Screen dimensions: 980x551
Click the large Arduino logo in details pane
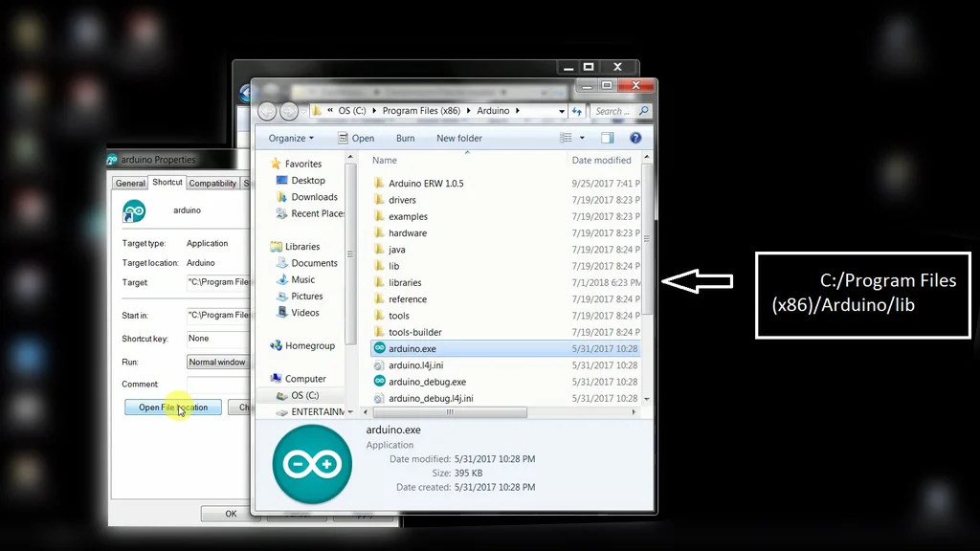pyautogui.click(x=312, y=464)
